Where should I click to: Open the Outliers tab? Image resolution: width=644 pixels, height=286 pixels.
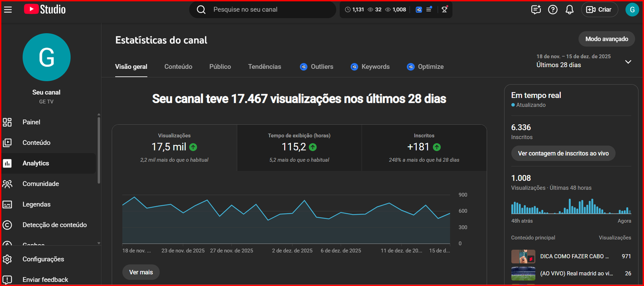317,67
